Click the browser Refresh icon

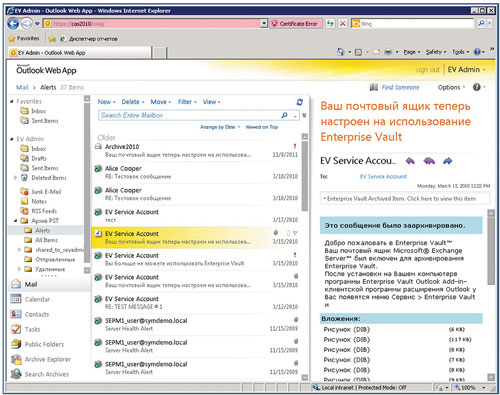[330, 24]
